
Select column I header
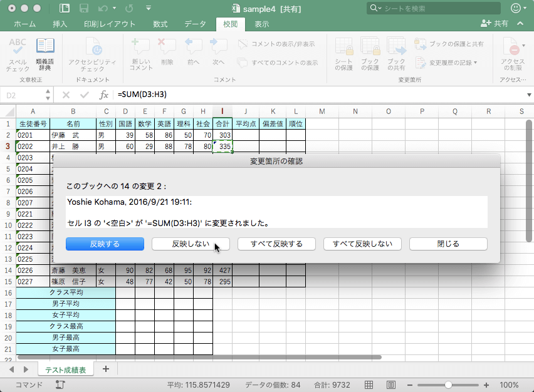coord(223,111)
